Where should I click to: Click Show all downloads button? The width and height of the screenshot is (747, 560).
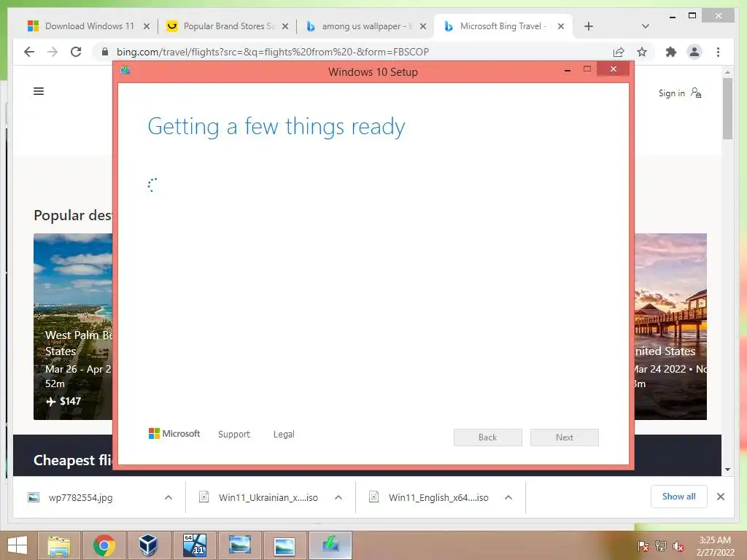[x=679, y=497]
